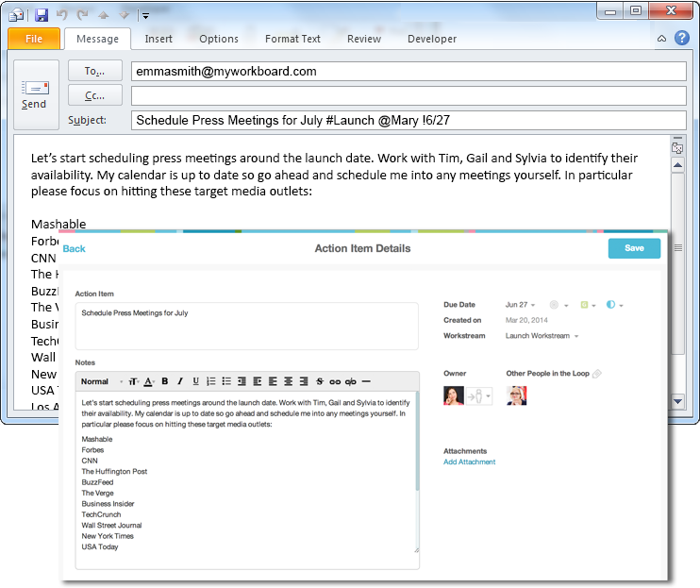This screenshot has width=700, height=588.
Task: Click the Cc... button
Action: pyautogui.click(x=94, y=95)
